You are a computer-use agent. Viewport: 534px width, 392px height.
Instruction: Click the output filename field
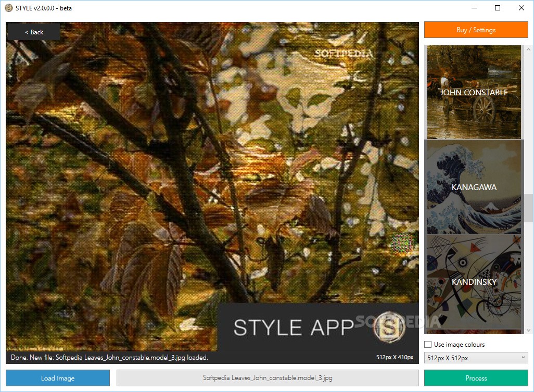[x=268, y=378]
